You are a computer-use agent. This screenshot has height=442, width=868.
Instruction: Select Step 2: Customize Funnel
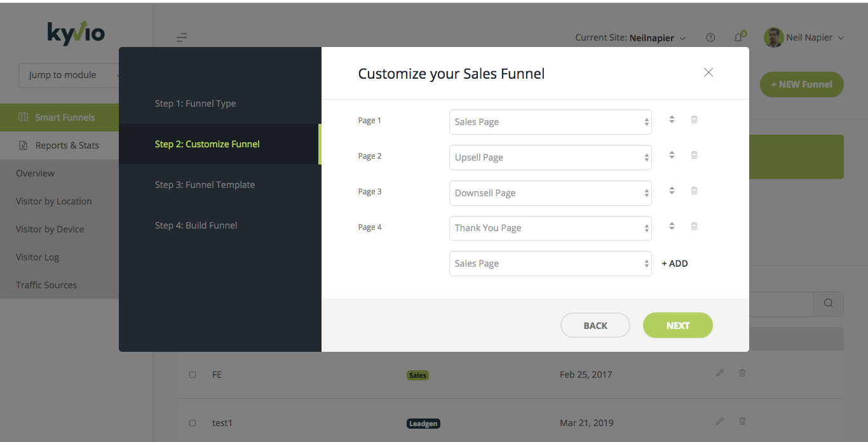[x=219, y=144]
